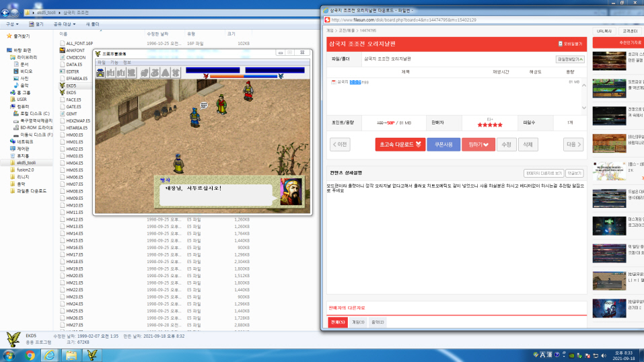Click the castle gate icon in game toolbar
Image resolution: width=644 pixels, height=362 pixels.
point(100,73)
